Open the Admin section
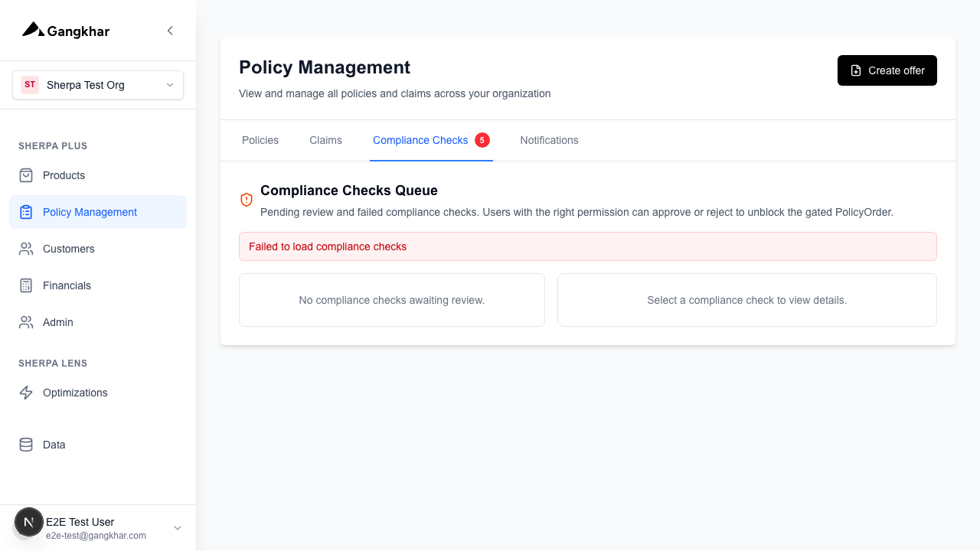The image size is (980, 551). pyautogui.click(x=98, y=322)
